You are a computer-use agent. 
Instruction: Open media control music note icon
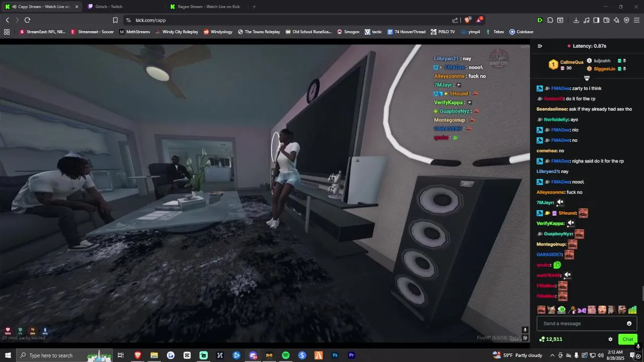(586, 20)
